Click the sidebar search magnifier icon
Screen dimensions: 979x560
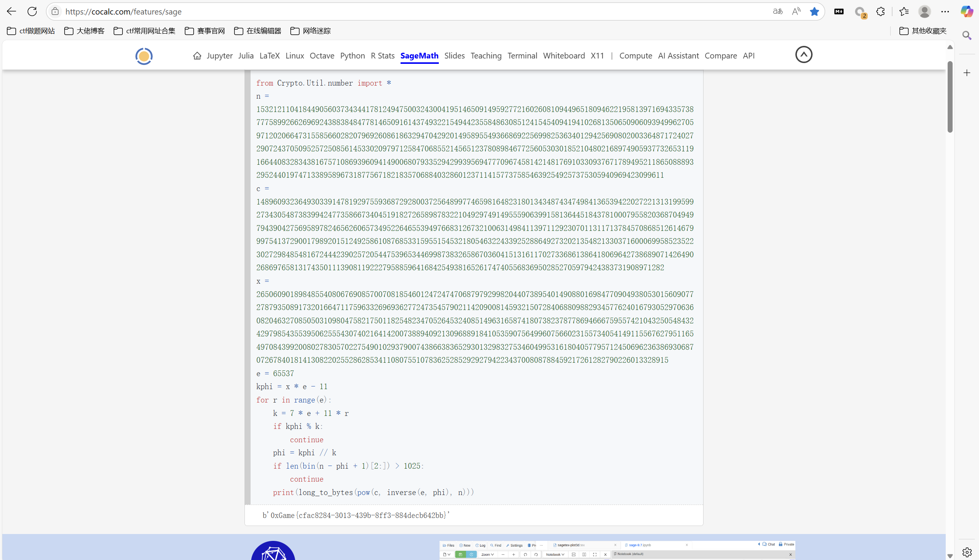tap(967, 36)
